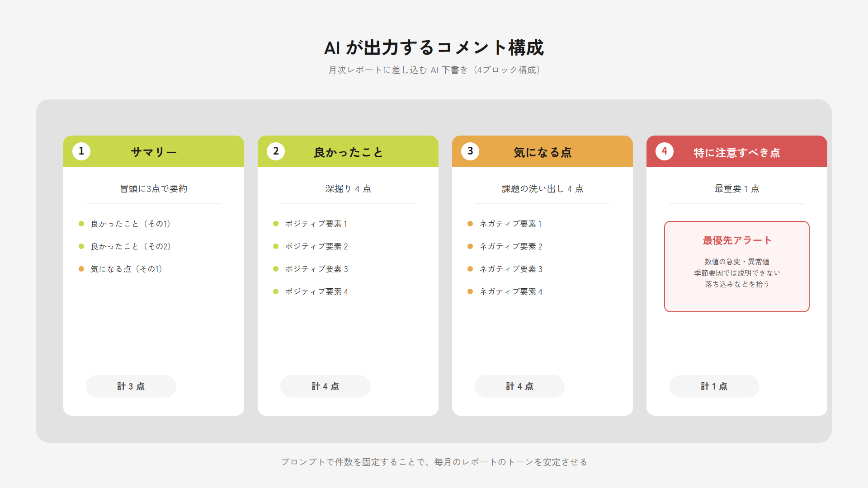This screenshot has width=868, height=488.
Task: Expand the サマリー card header
Action: [x=154, y=151]
